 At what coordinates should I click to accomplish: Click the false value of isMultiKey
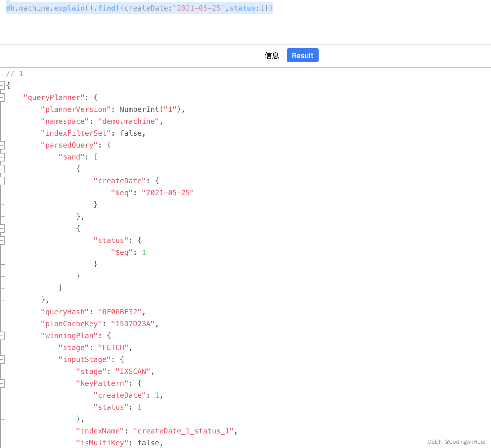[x=149, y=443]
